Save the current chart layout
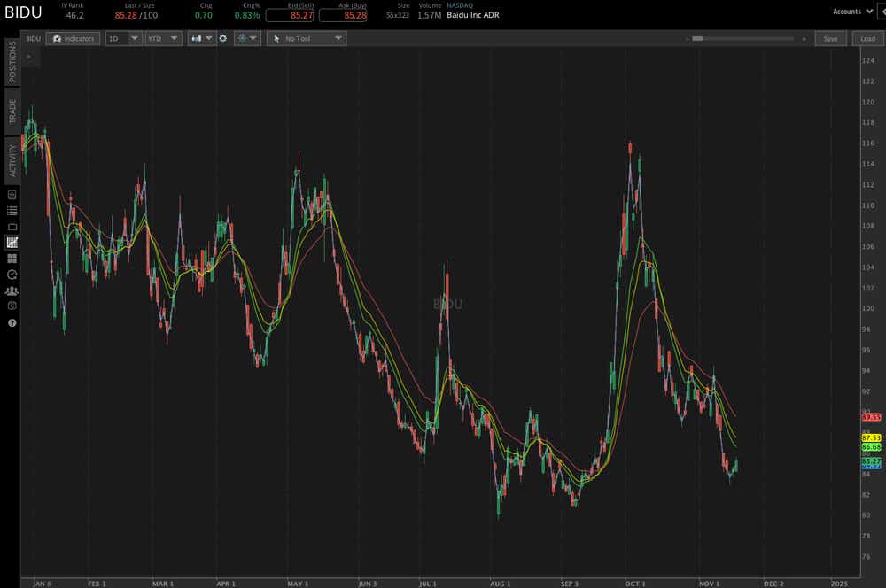 [x=830, y=39]
